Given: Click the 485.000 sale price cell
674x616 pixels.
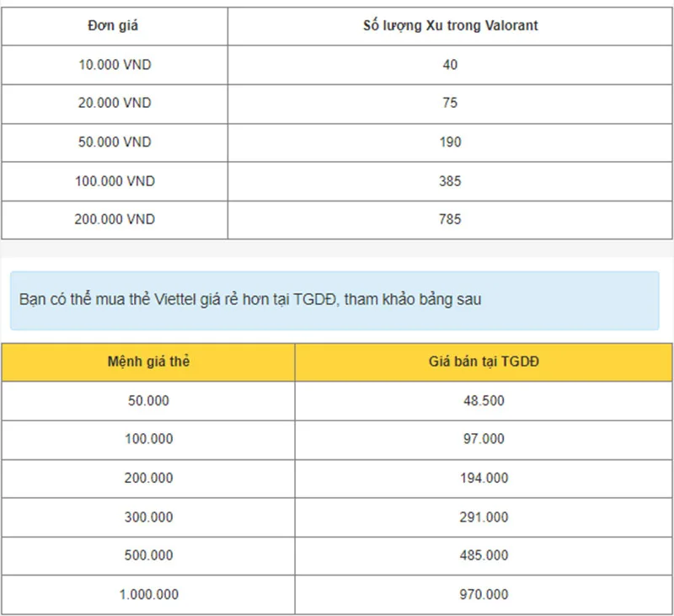Looking at the screenshot, I should (x=484, y=556).
